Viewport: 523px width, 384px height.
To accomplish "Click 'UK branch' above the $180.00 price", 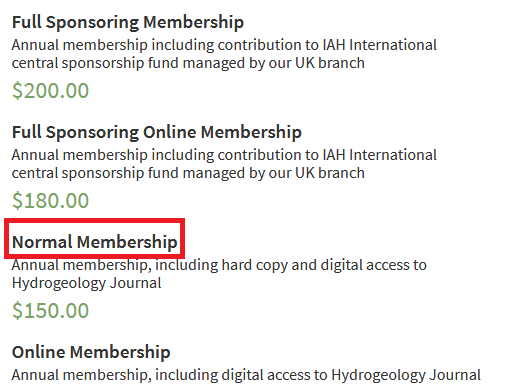I will 330,173.
